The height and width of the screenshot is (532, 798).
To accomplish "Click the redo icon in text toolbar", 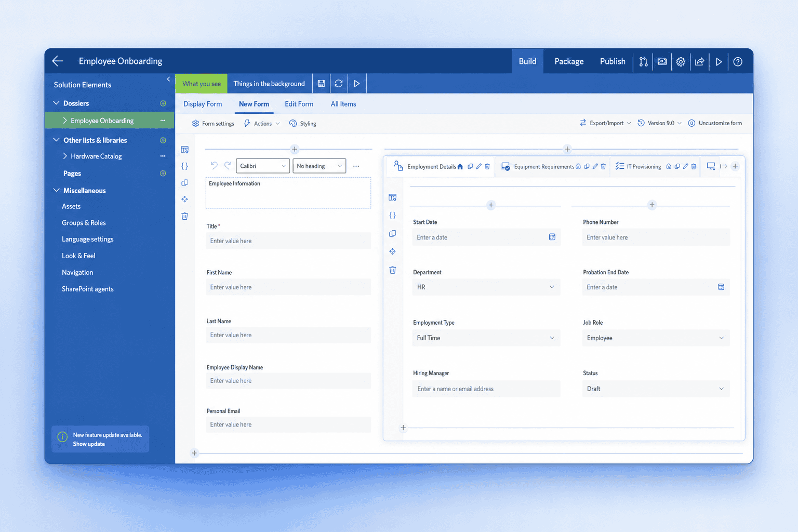I will click(x=228, y=166).
